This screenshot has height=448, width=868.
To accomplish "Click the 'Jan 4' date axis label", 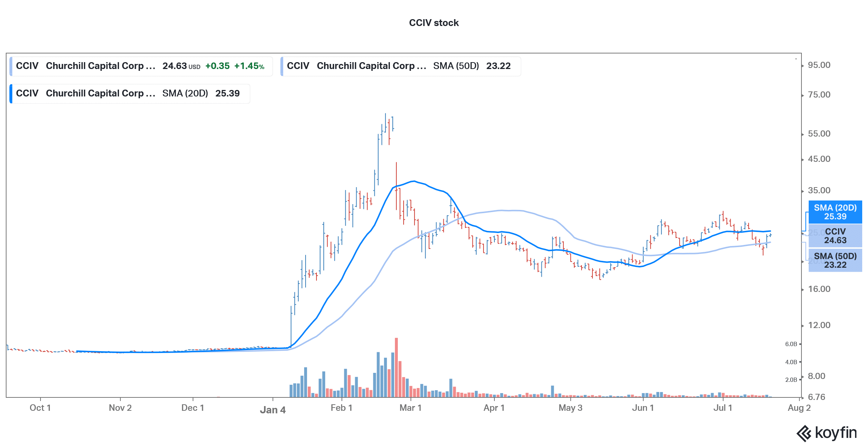I will pyautogui.click(x=273, y=410).
